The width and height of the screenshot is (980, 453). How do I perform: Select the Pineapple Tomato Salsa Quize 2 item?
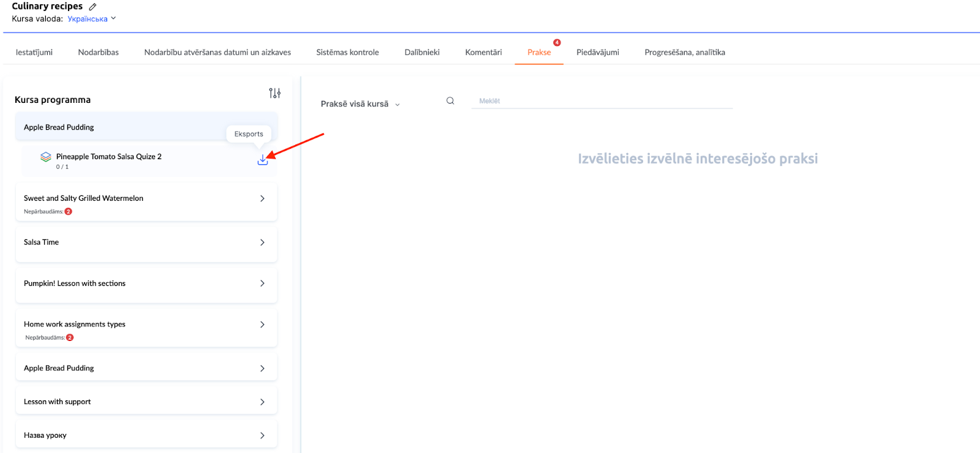tap(109, 157)
